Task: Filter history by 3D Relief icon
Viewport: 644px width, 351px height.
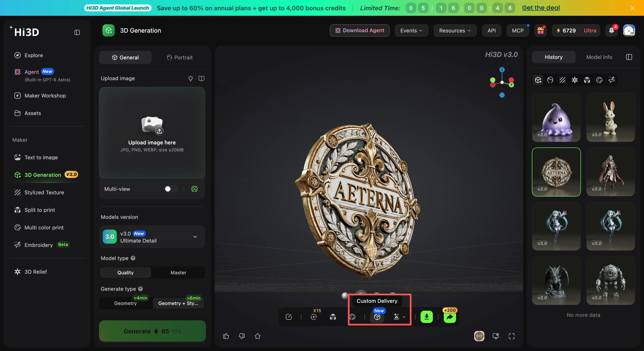Action: coord(575,80)
